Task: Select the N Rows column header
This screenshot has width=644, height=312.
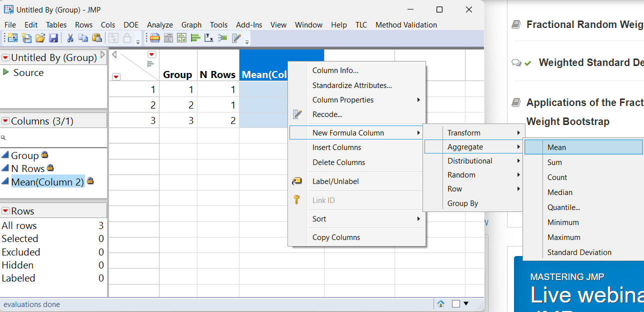Action: [x=218, y=65]
